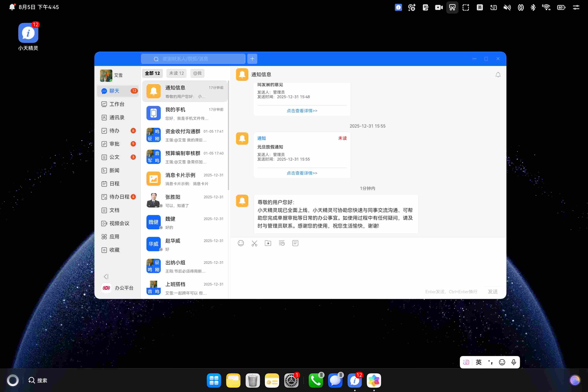This screenshot has height=392, width=588.
Task: Toggle notification bell in chat header
Action: (x=498, y=75)
